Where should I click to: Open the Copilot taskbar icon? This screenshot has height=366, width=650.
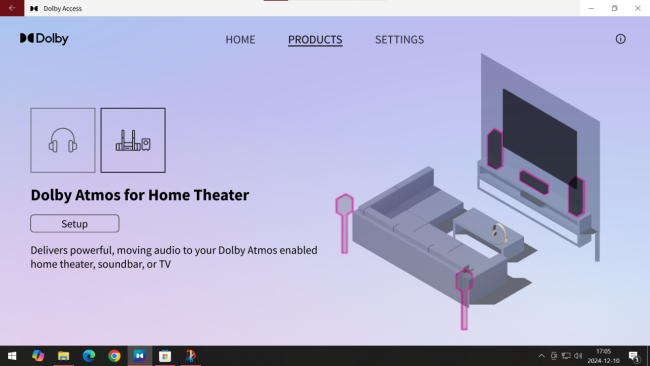(x=38, y=356)
